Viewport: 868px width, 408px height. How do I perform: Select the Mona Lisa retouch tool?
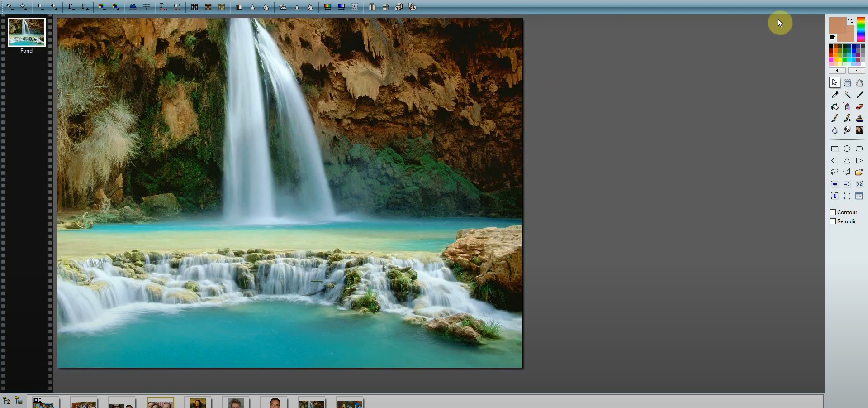pyautogui.click(x=859, y=130)
